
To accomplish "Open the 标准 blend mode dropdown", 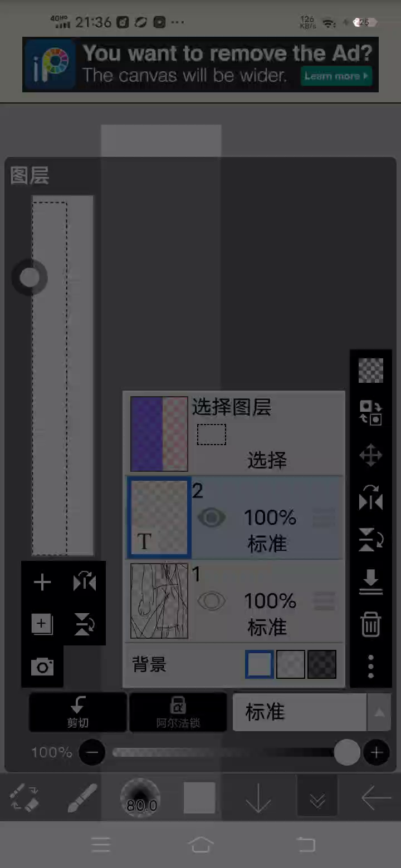I will click(x=300, y=712).
